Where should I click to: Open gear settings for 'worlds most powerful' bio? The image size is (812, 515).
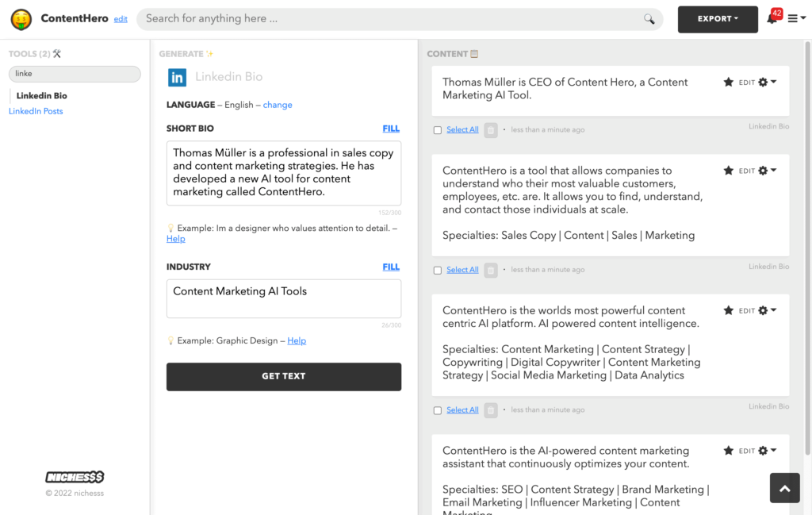click(763, 310)
